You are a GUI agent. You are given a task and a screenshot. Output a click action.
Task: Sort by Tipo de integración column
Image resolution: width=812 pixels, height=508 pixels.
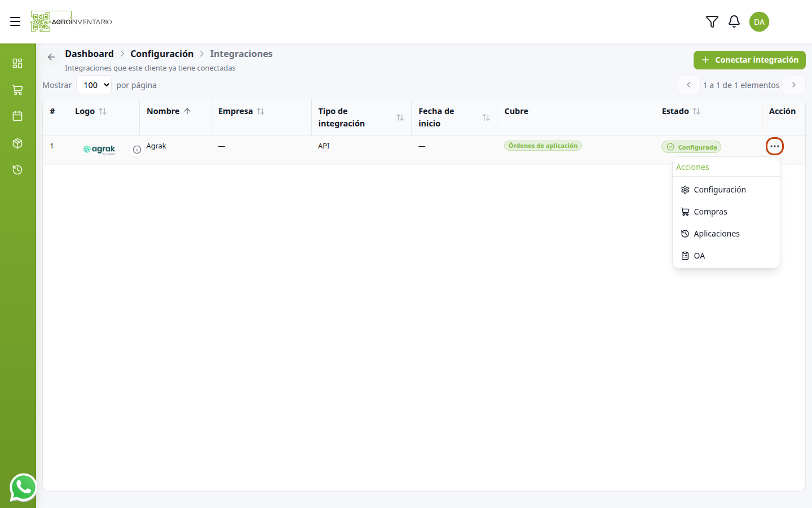click(400, 117)
